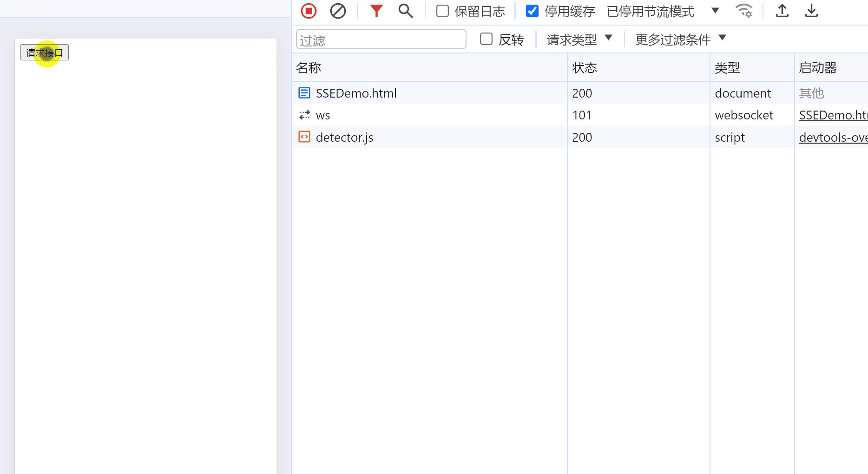Click the document icon beside SSEDemo.html
The height and width of the screenshot is (474, 868).
coord(304,93)
